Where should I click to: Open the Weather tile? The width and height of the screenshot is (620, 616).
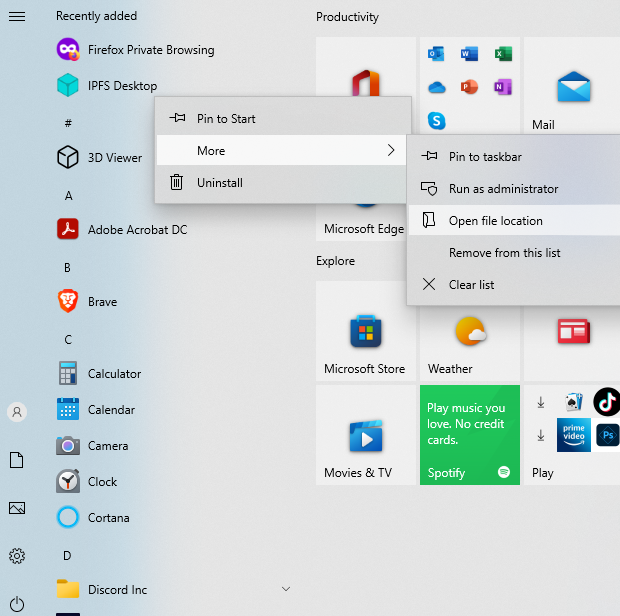coord(470,343)
